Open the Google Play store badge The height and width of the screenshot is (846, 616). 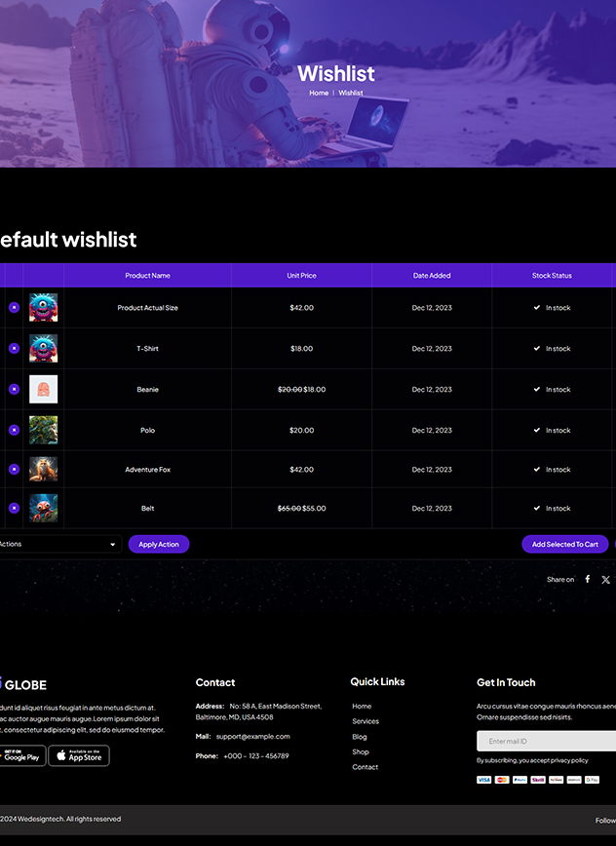pos(21,755)
